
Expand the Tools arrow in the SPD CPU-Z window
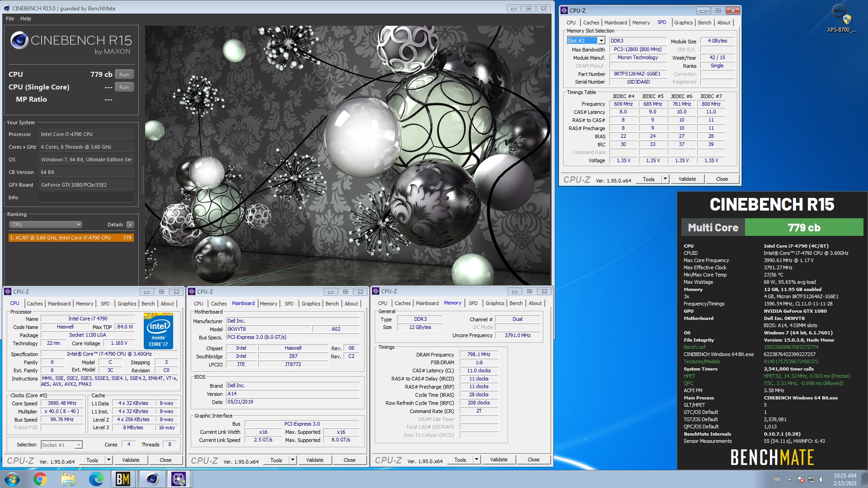click(x=665, y=179)
